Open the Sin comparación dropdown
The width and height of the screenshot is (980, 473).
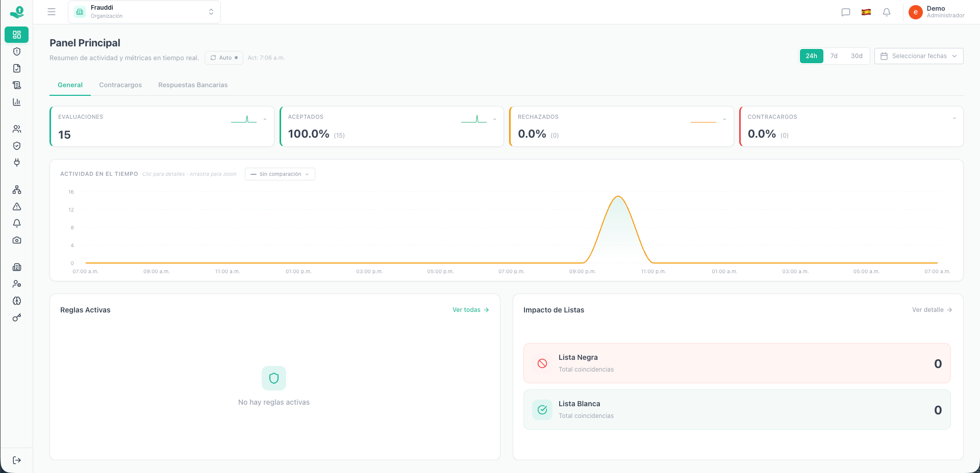[x=280, y=174]
